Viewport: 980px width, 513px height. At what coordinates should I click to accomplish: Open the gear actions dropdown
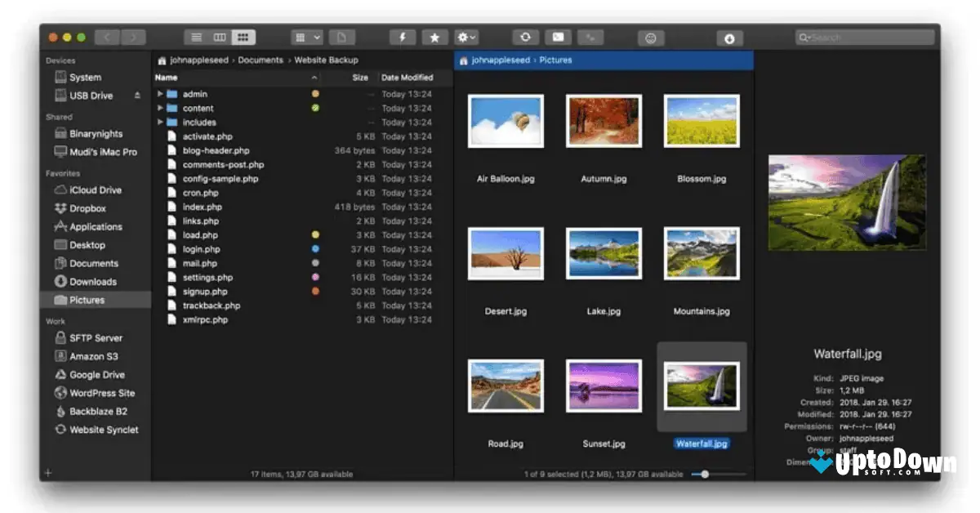[x=465, y=37]
